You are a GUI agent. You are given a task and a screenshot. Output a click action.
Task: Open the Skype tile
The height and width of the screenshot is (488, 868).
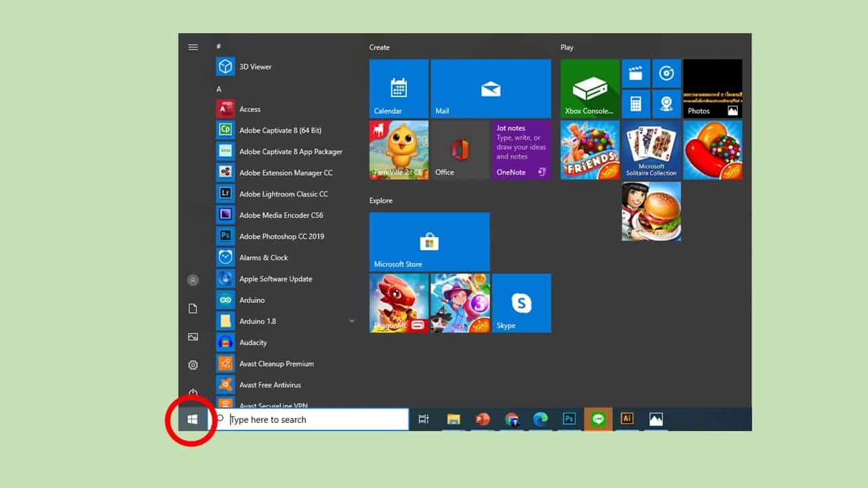point(521,303)
